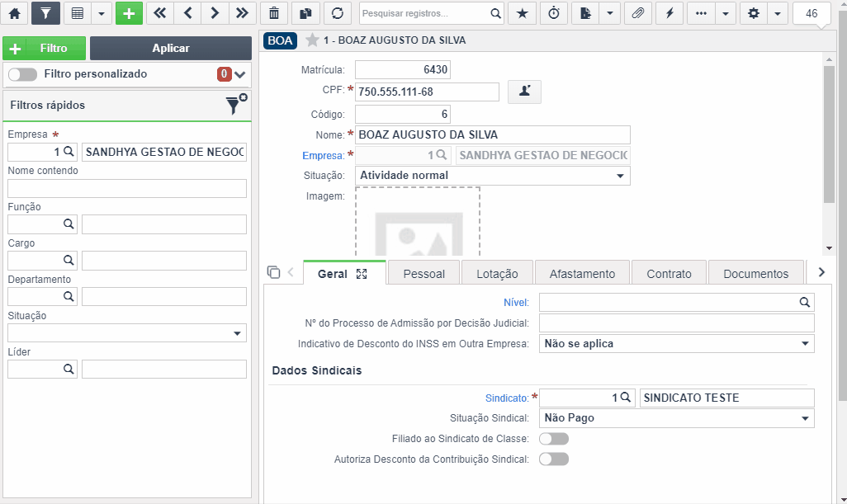The height and width of the screenshot is (504, 847).
Task: Jump to first record
Action: tap(160, 13)
